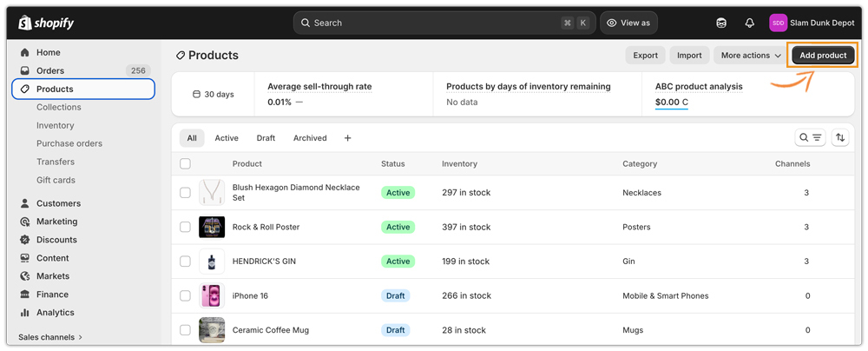The image size is (868, 351).
Task: Check the HENDRICK'S GIN row
Action: point(186,262)
